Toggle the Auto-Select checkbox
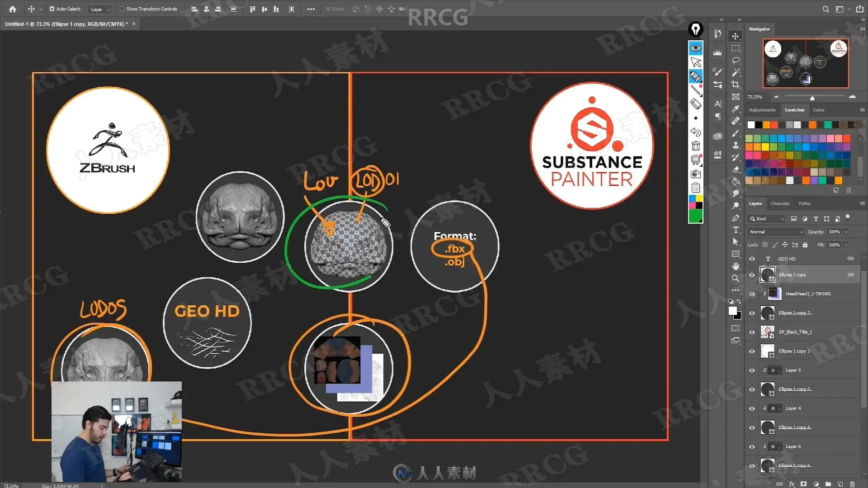The width and height of the screenshot is (868, 488). point(52,9)
